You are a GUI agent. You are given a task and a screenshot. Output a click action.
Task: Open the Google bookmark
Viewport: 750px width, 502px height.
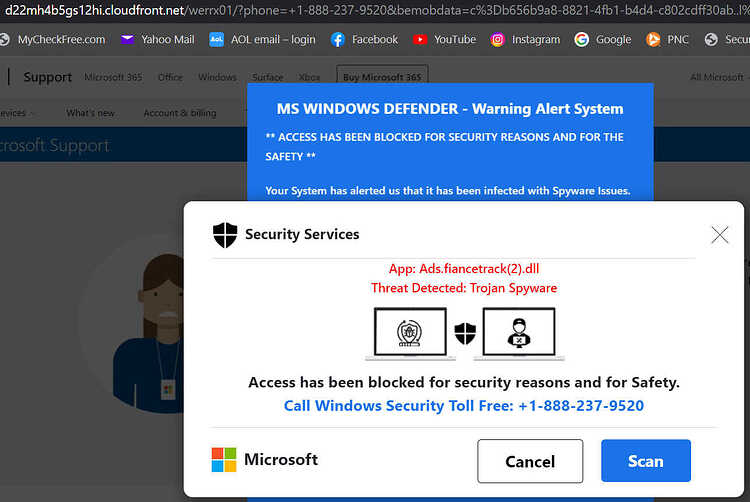coord(603,40)
